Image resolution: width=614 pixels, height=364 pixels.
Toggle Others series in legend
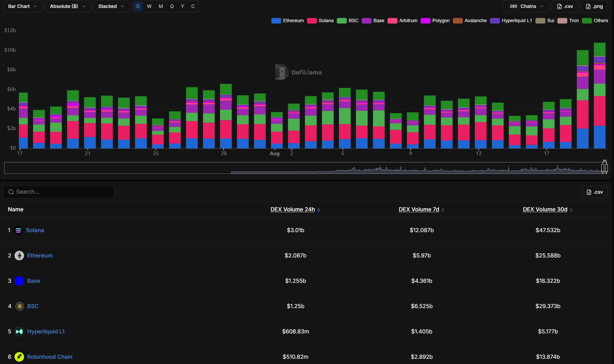pyautogui.click(x=595, y=21)
